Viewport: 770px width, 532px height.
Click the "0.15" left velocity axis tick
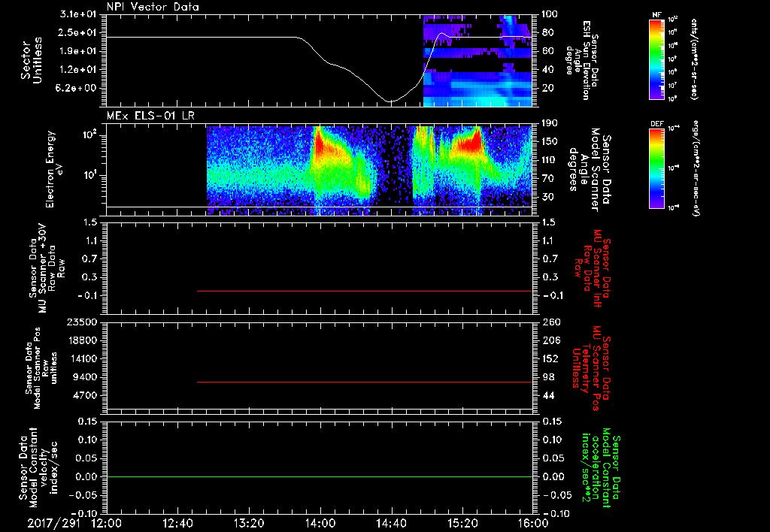tap(87, 422)
